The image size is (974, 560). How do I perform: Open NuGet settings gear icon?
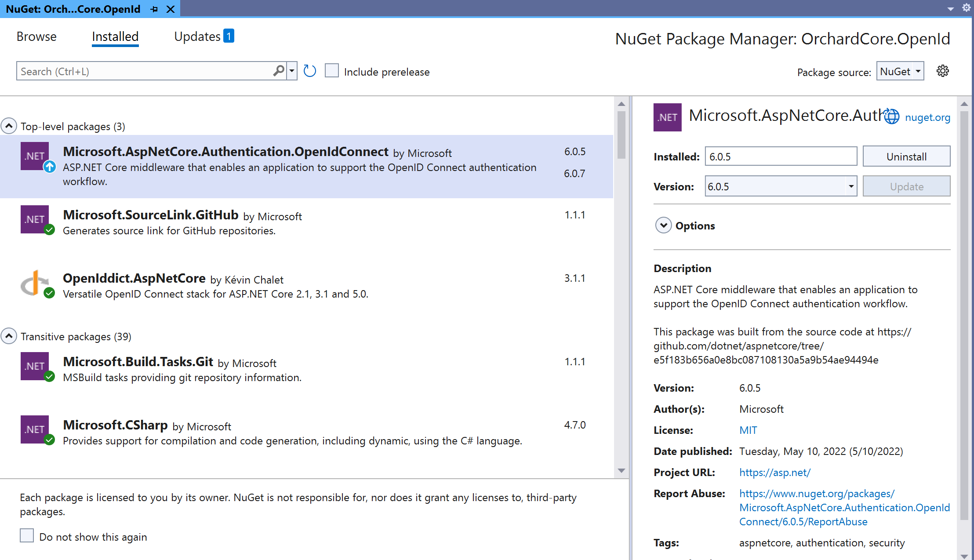[942, 71]
